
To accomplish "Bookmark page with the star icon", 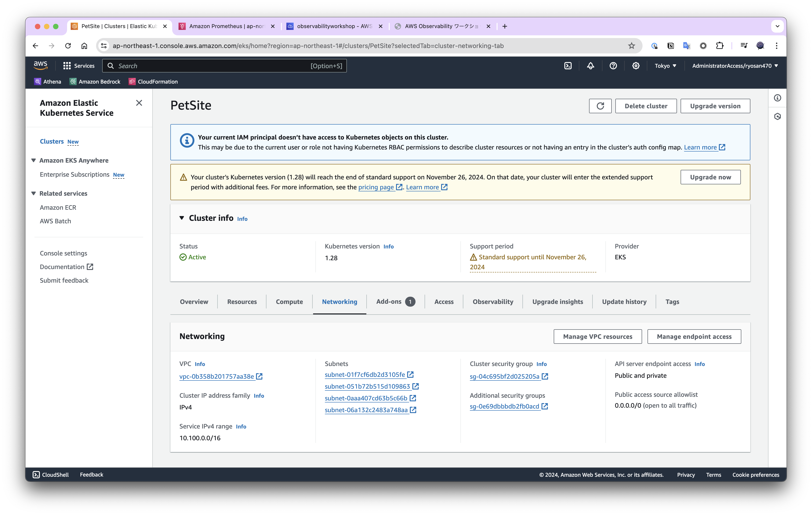I will click(x=631, y=46).
